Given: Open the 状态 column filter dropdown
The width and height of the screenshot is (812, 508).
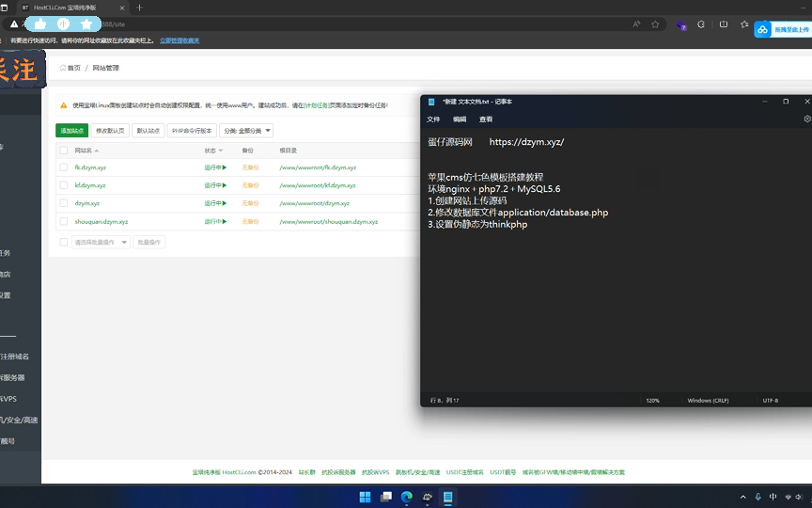Looking at the screenshot, I should click(213, 151).
